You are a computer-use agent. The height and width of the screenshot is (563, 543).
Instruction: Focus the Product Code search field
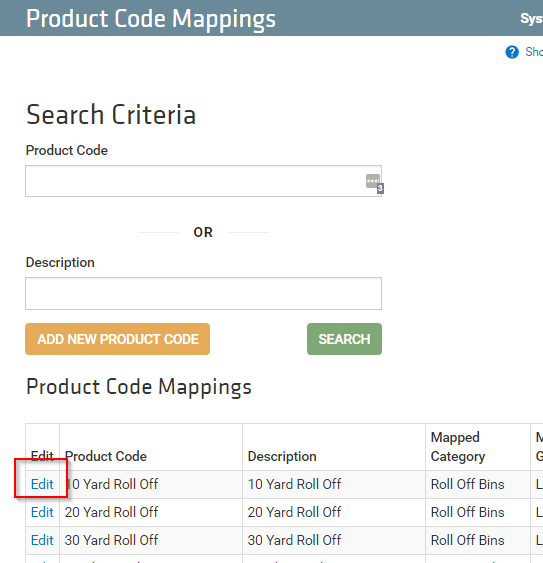pyautogui.click(x=203, y=181)
